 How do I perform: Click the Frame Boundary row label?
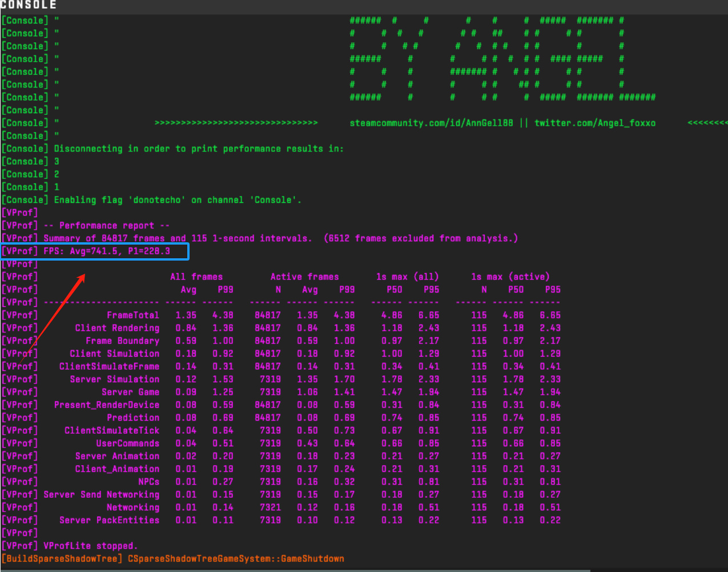[x=123, y=341]
